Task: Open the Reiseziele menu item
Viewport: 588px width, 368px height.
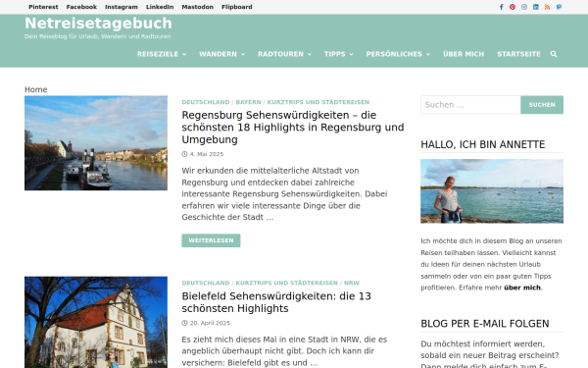Action: (x=158, y=54)
